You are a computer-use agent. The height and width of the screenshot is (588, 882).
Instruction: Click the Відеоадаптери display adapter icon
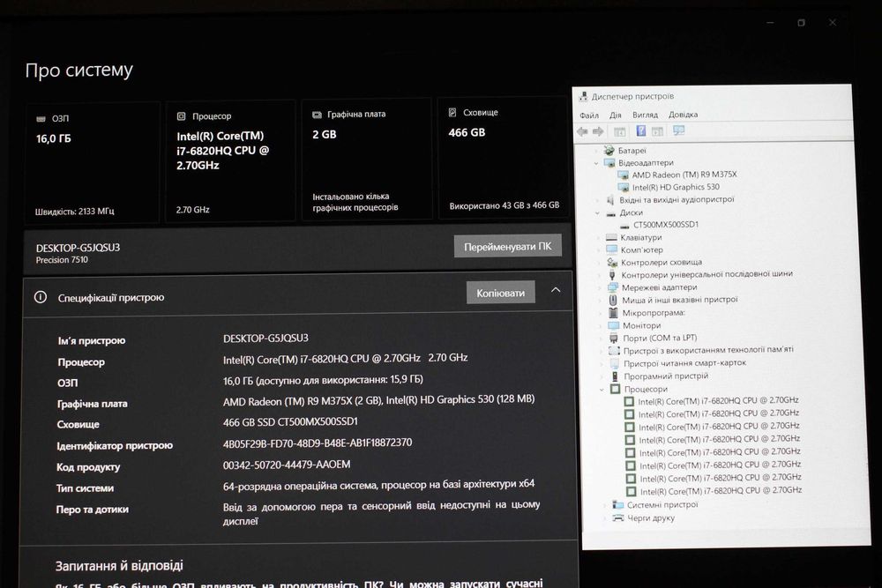point(609,162)
